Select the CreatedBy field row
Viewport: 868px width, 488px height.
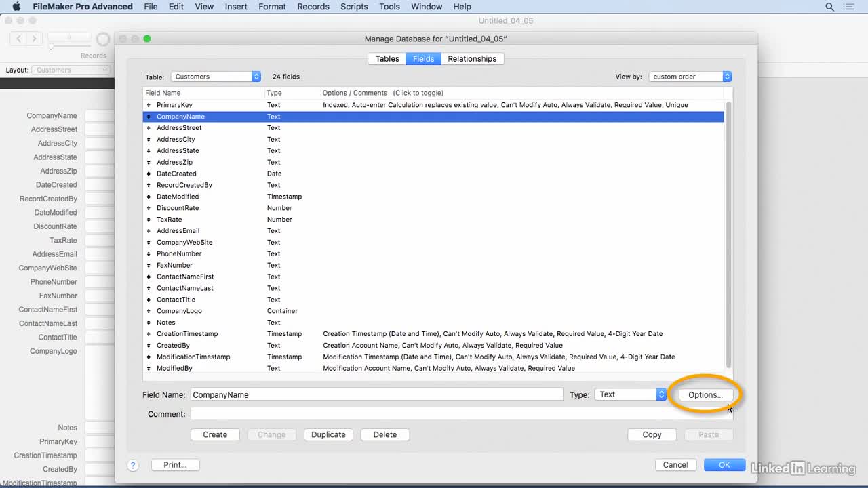433,346
